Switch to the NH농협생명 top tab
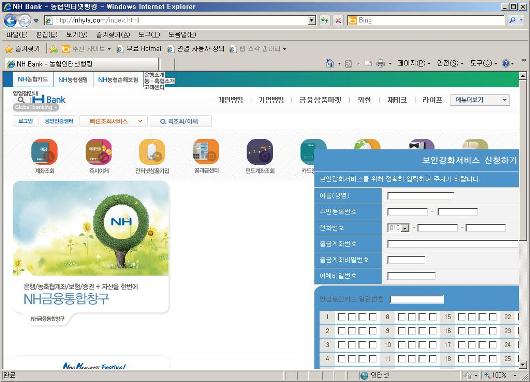Image resolution: width=530 pixels, height=382 pixels. tap(73, 80)
